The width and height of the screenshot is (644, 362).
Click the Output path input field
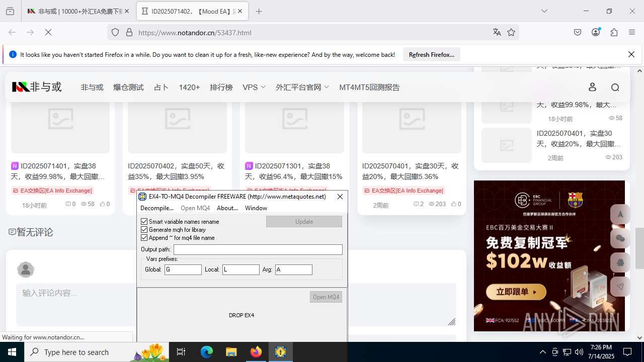pos(258,249)
